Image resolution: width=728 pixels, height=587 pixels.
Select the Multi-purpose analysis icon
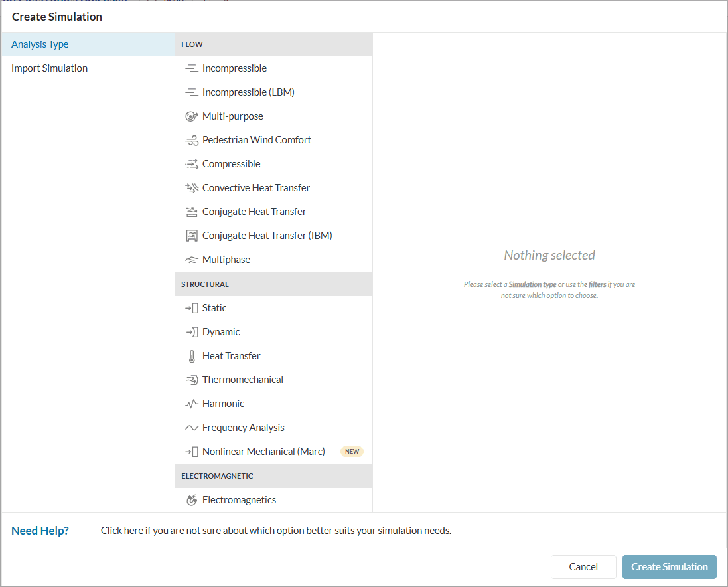[x=192, y=116]
